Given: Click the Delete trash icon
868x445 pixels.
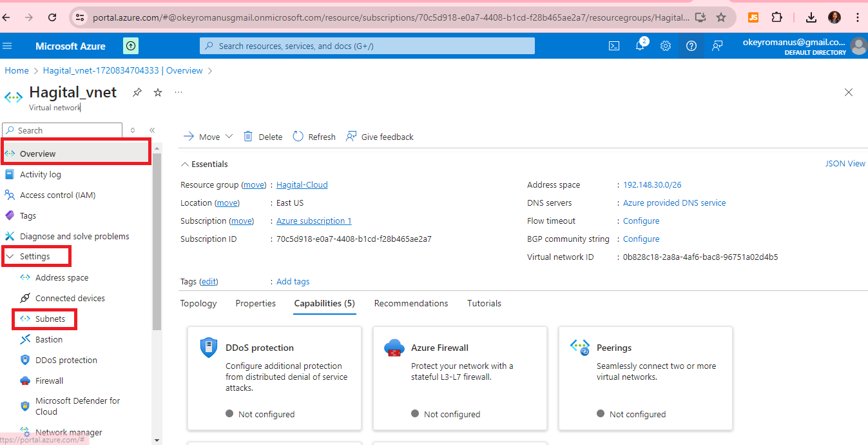Looking at the screenshot, I should 248,136.
